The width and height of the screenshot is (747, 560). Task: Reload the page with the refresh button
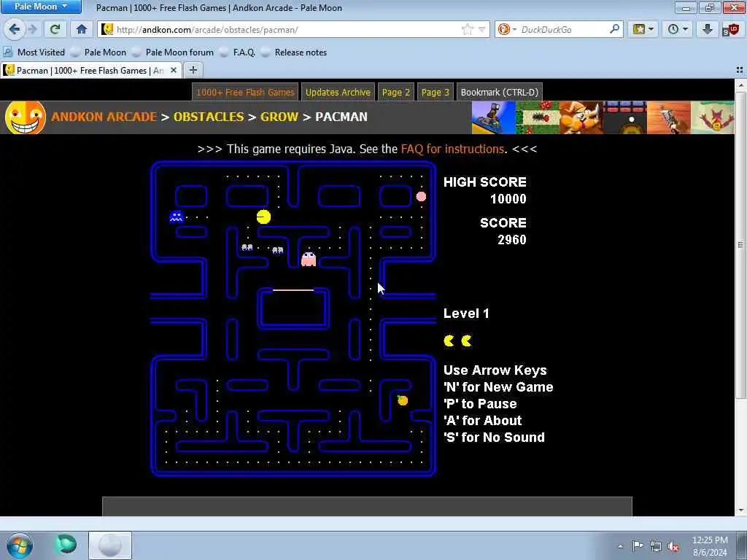click(55, 29)
